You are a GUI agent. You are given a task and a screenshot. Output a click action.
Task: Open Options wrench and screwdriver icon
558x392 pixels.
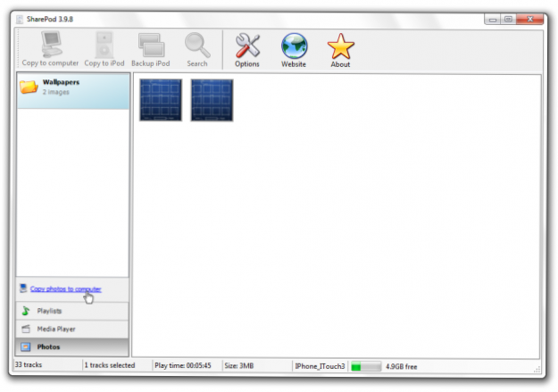coord(247,46)
